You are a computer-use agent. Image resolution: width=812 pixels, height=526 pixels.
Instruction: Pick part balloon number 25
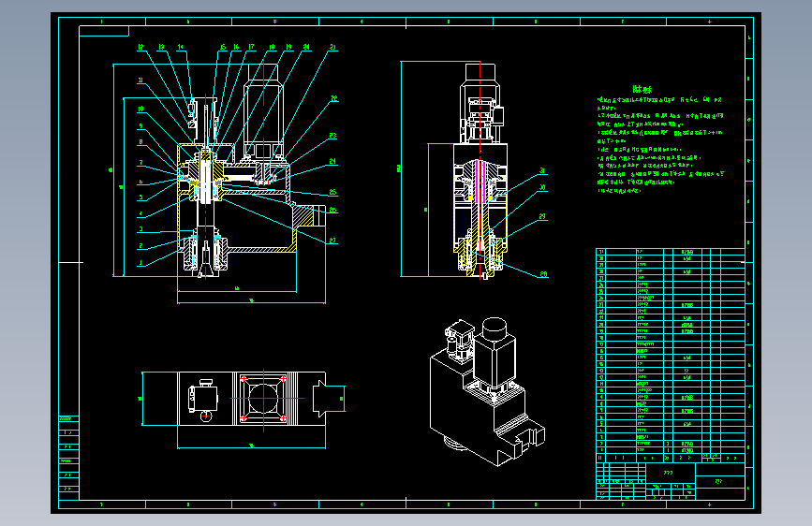(x=332, y=192)
